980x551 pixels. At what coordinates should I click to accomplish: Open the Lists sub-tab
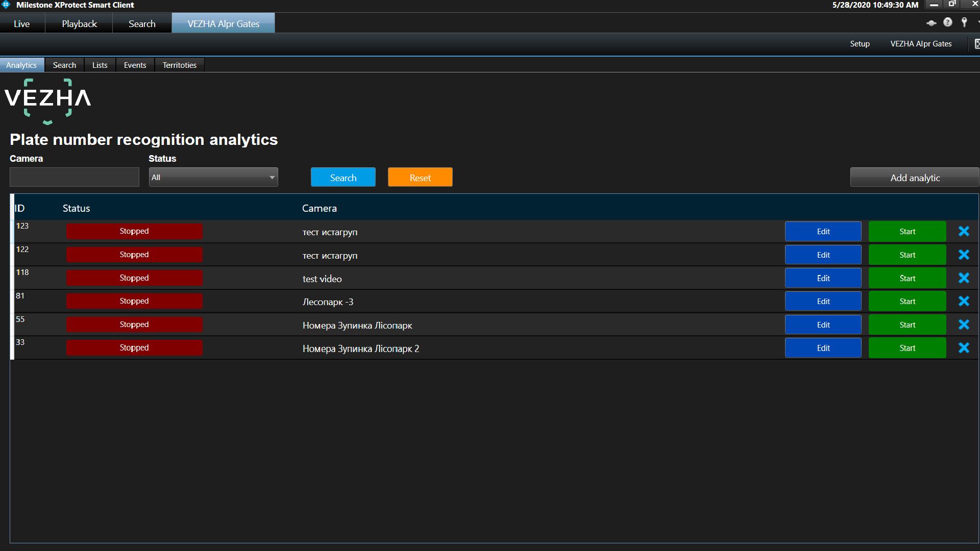pos(100,65)
